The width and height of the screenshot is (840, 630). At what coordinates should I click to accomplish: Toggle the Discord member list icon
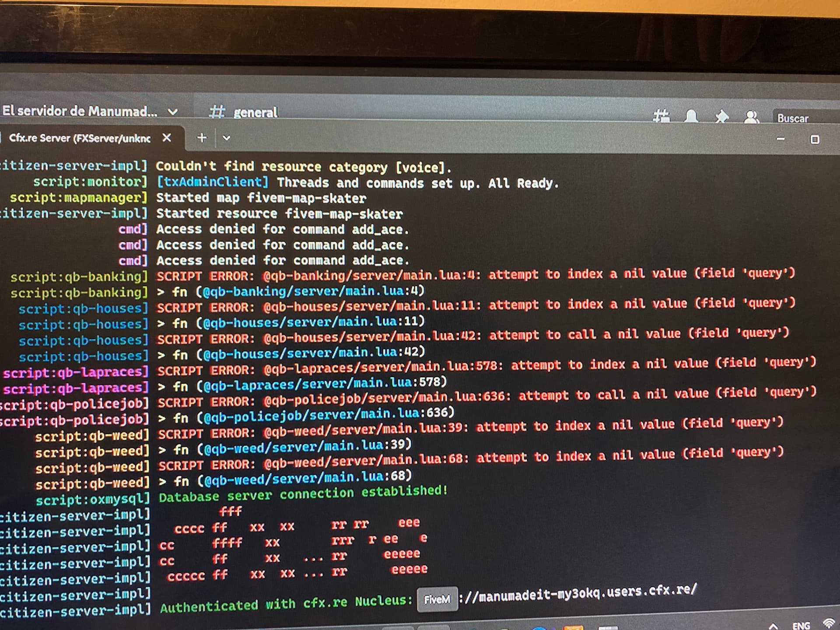(751, 117)
